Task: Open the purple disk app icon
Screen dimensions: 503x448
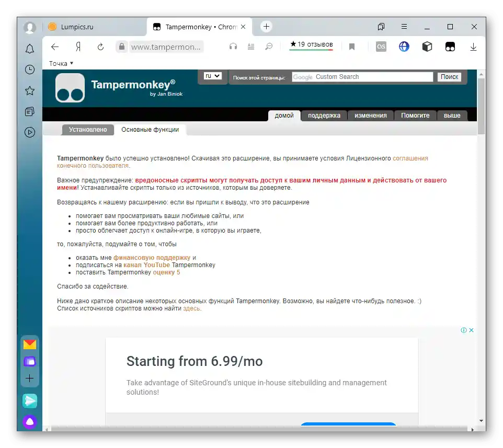Action: tap(30, 361)
